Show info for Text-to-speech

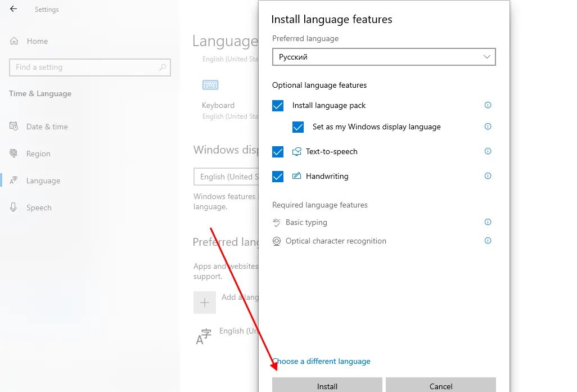(488, 151)
